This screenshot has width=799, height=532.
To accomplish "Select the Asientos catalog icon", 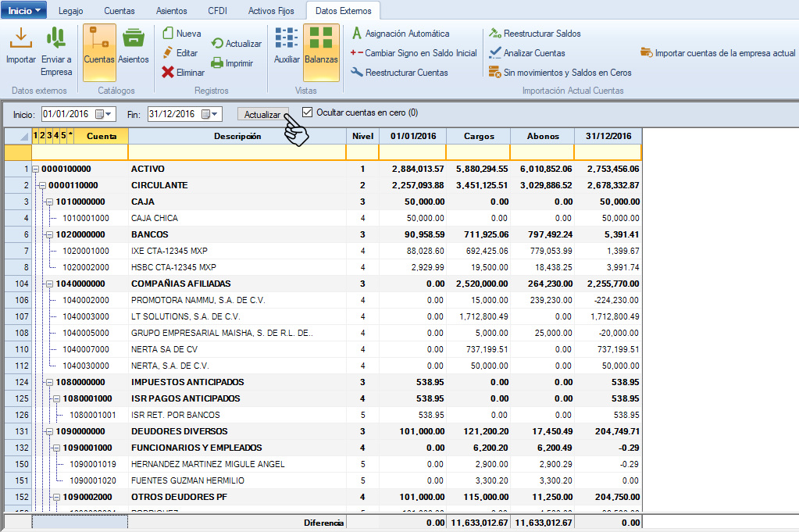I will [x=134, y=37].
